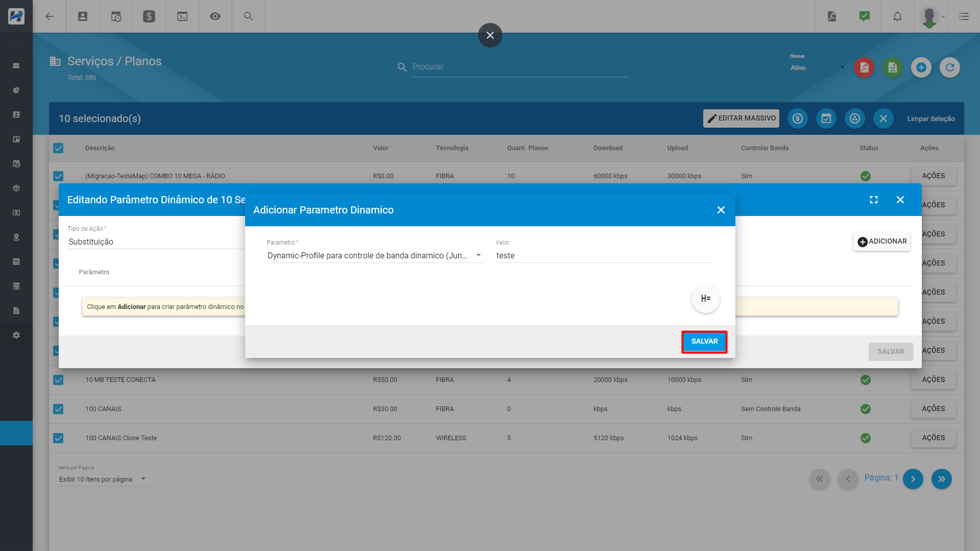Jump to the first page of results
Viewport: 980px width, 551px height.
[x=819, y=479]
